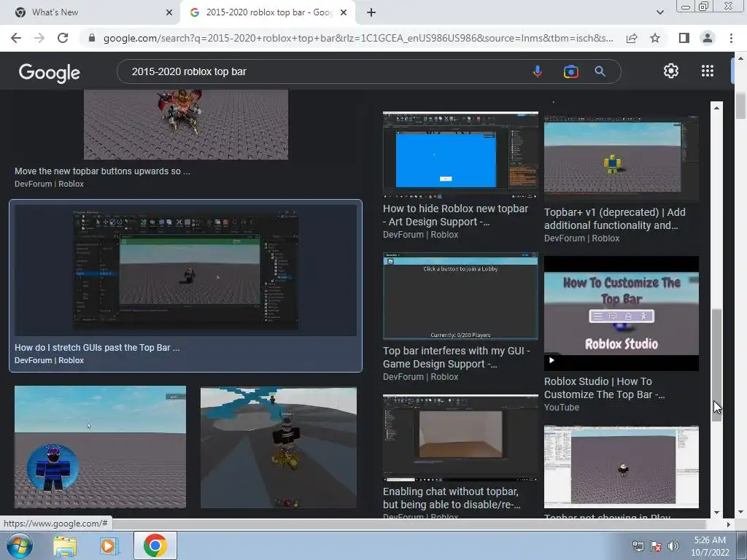Image resolution: width=747 pixels, height=560 pixels.
Task: Open 'Roblox Studio | How To Customize' link
Action: tap(604, 388)
